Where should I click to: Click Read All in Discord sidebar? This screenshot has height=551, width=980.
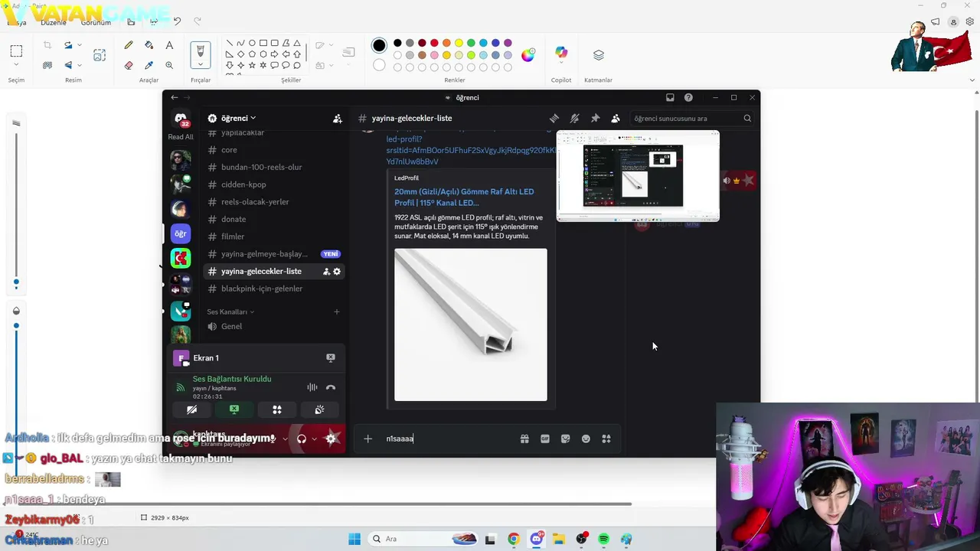click(x=181, y=137)
